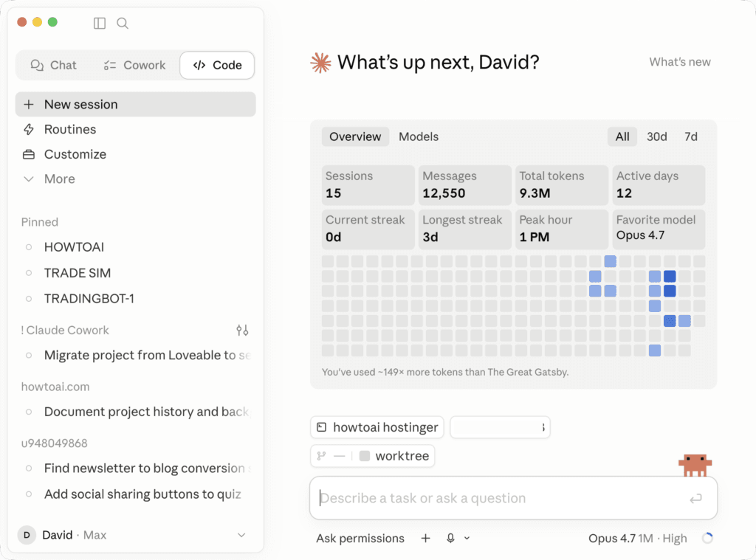Open the Ask permissions mode selector
Image resolution: width=756 pixels, height=560 pixels.
coord(360,539)
